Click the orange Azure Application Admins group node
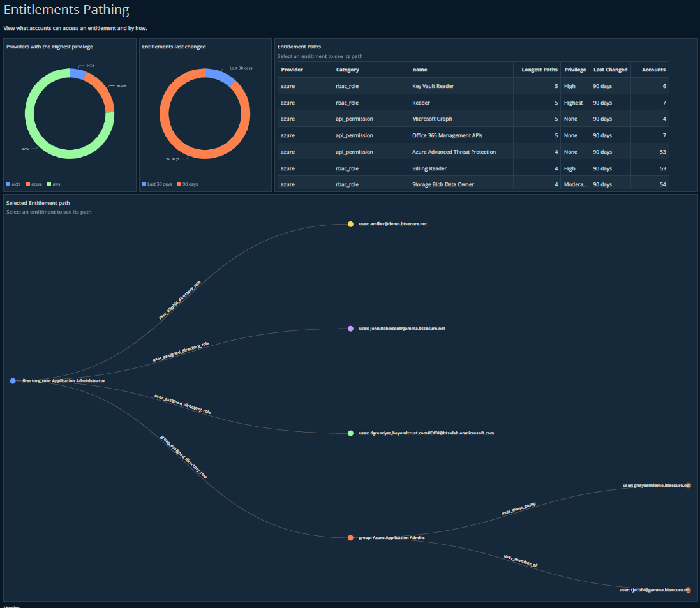 pyautogui.click(x=350, y=537)
